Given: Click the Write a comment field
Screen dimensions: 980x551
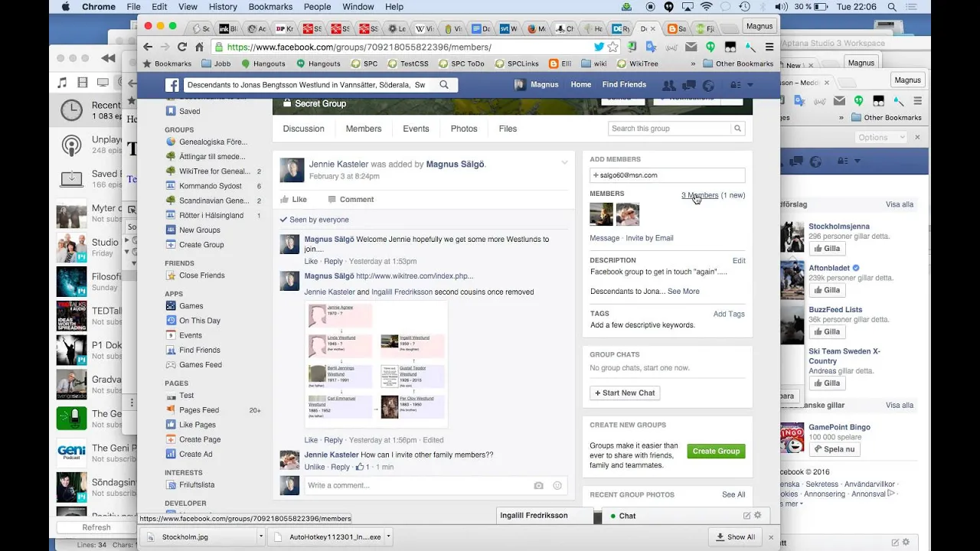Looking at the screenshot, I should point(417,485).
